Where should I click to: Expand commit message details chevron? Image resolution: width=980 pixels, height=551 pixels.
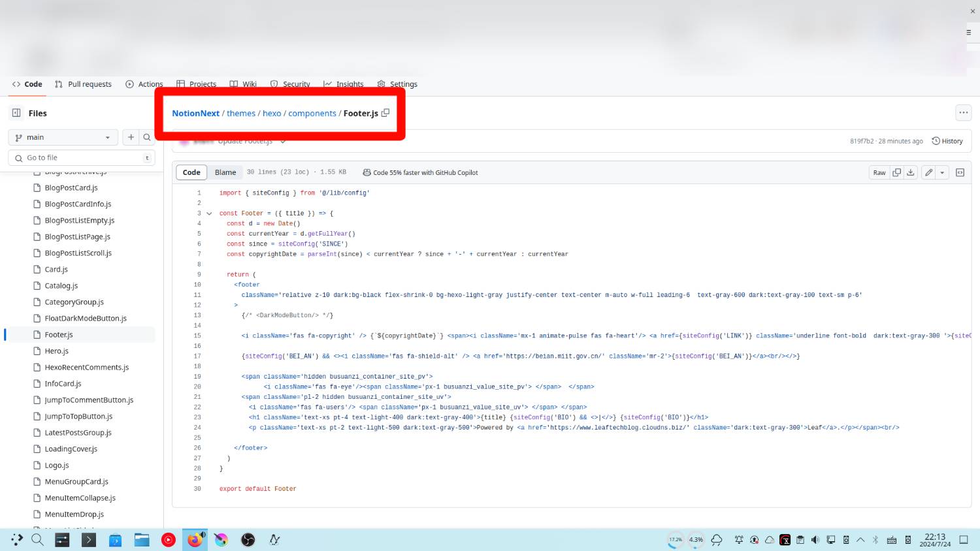[283, 141]
